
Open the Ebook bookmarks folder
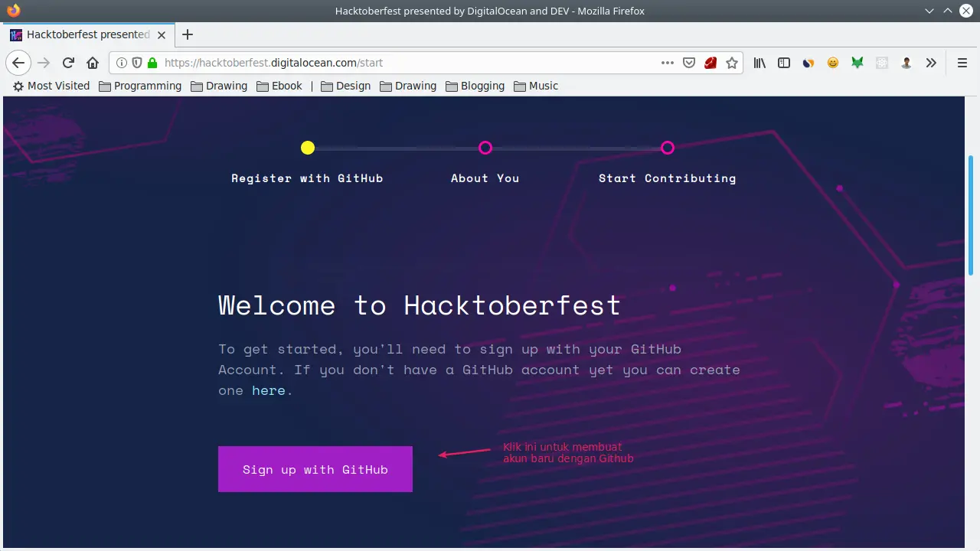coord(279,86)
